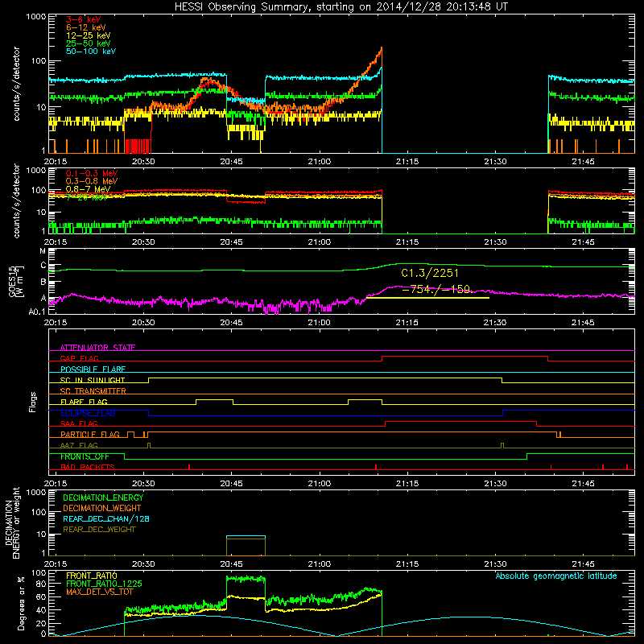Click the AAZ_FLAG label
Image resolution: width=644 pixels, height=644 pixels.
pyautogui.click(x=79, y=445)
